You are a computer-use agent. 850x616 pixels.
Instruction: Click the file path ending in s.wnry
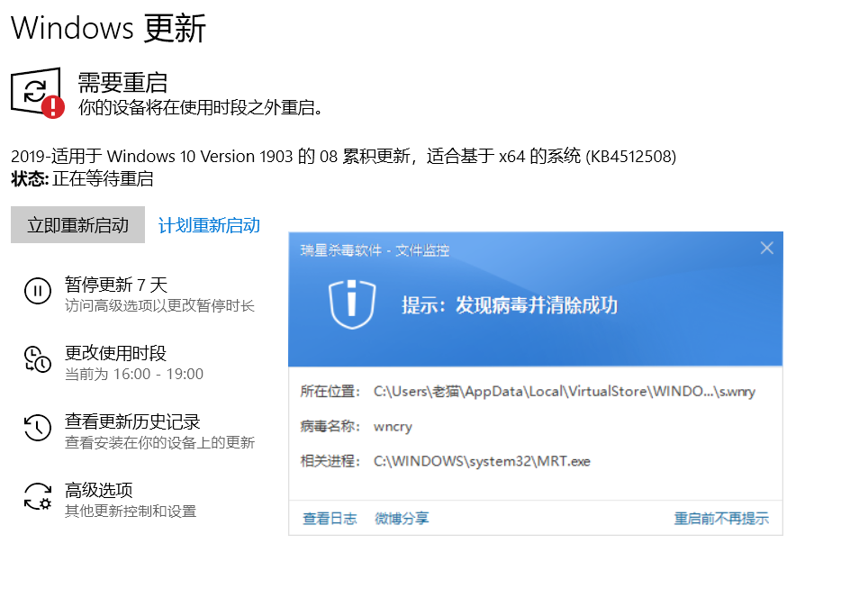click(565, 392)
